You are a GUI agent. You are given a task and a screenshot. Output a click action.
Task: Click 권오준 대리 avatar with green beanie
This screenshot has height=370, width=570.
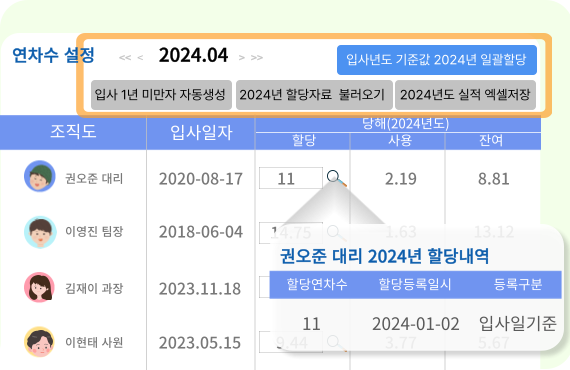click(x=40, y=176)
